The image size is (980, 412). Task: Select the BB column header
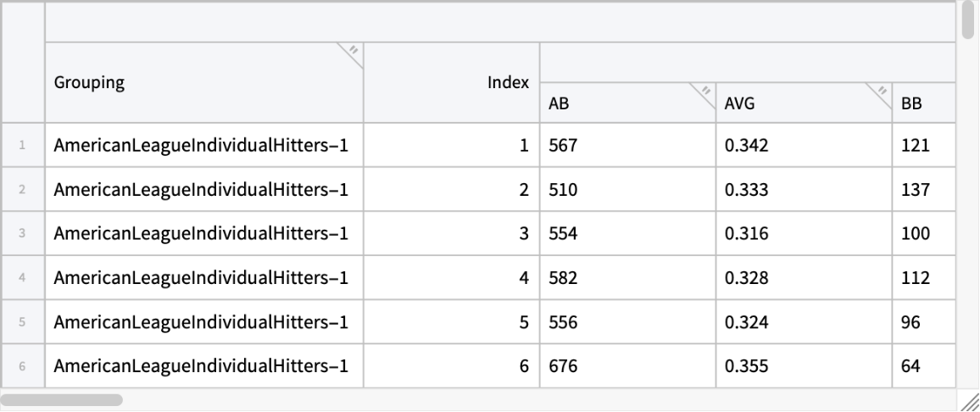tap(911, 103)
